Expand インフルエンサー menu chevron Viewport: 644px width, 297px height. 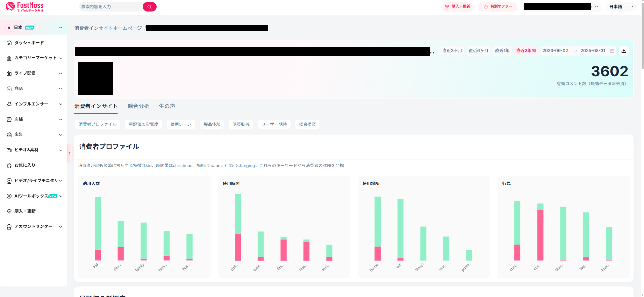pyautogui.click(x=61, y=104)
